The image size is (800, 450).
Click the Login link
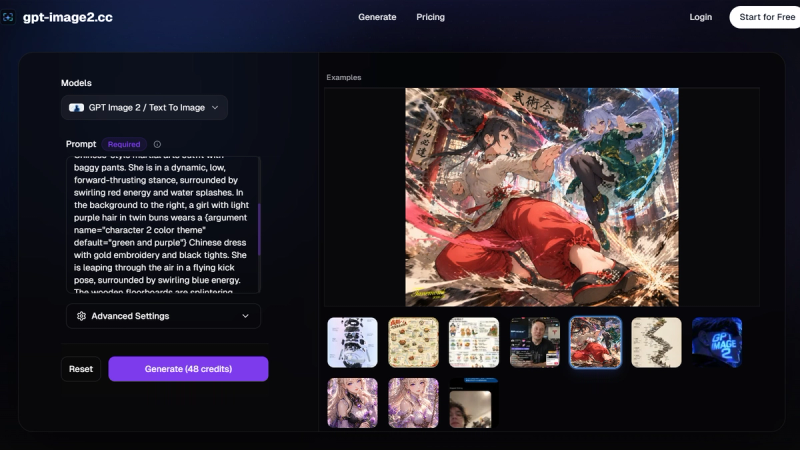(701, 17)
